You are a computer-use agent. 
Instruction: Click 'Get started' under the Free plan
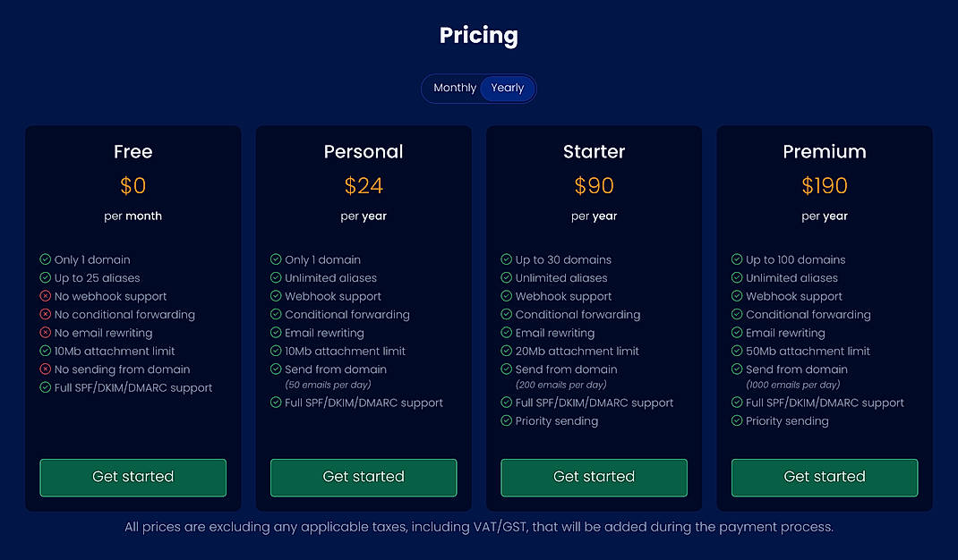133,478
